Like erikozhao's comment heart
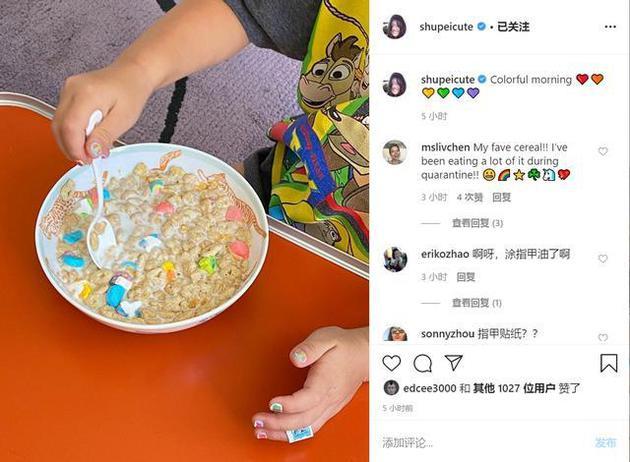Screen dimensions: 630x462 603,259
